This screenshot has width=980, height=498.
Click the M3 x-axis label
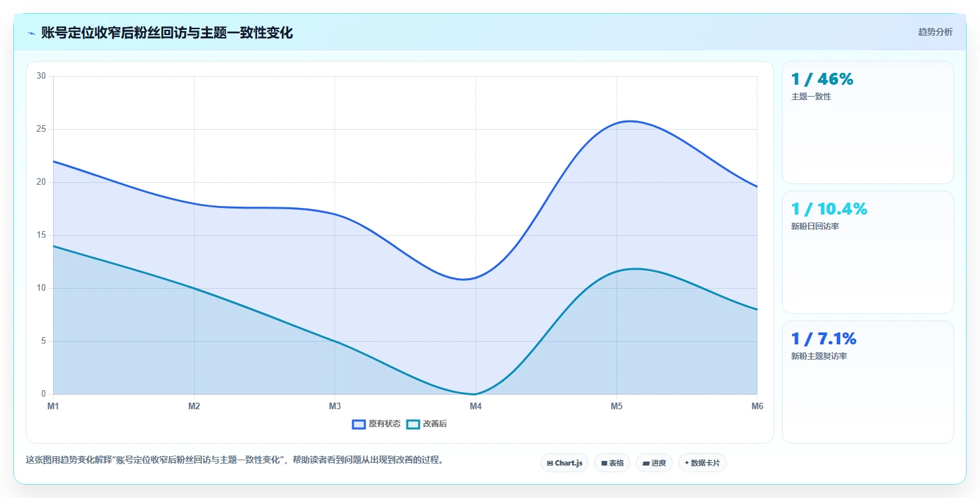pyautogui.click(x=335, y=406)
